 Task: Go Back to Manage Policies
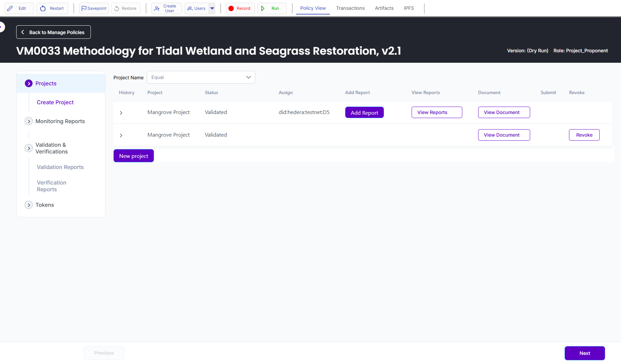coord(53,32)
